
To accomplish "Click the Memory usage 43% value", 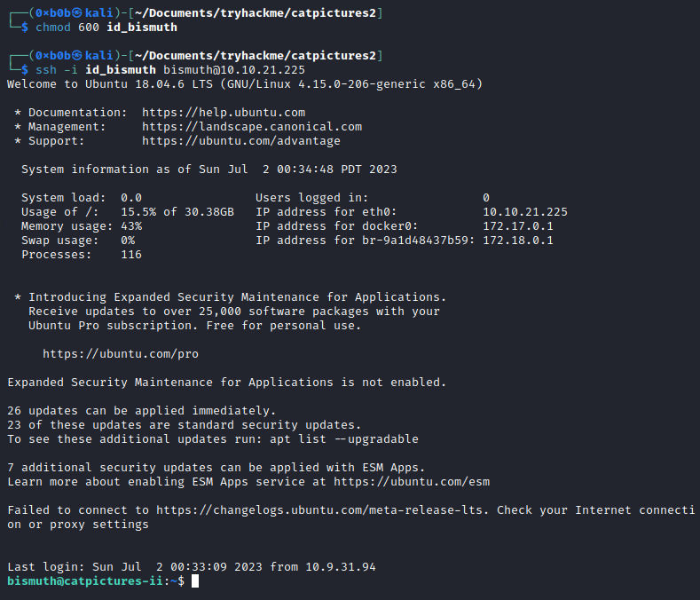I will point(131,226).
